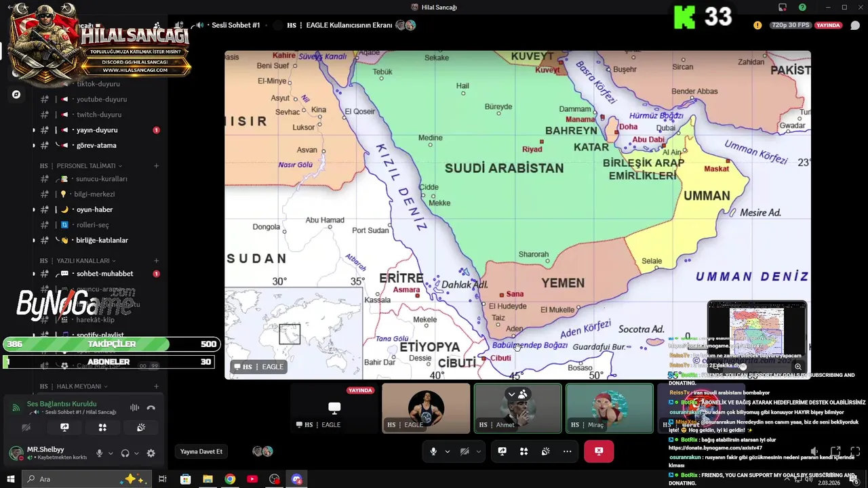Screen dimensions: 868x488
Task: Click stream volume speaker icon
Action: click(814, 451)
